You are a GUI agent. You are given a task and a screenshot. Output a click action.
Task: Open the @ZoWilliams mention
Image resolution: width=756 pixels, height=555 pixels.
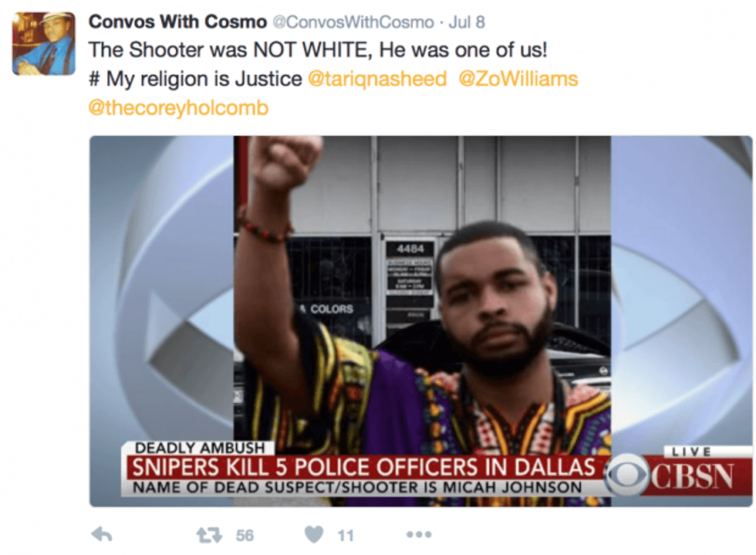pos(518,80)
